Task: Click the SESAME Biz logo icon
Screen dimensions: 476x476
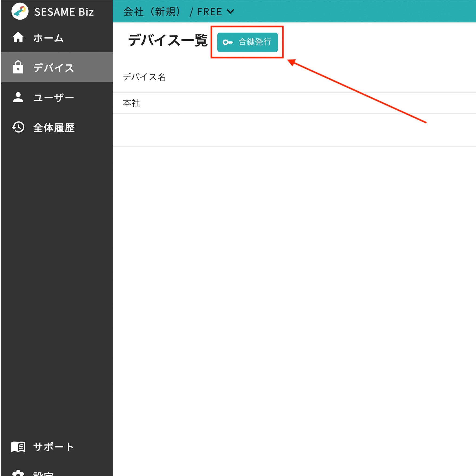Action: tap(20, 12)
